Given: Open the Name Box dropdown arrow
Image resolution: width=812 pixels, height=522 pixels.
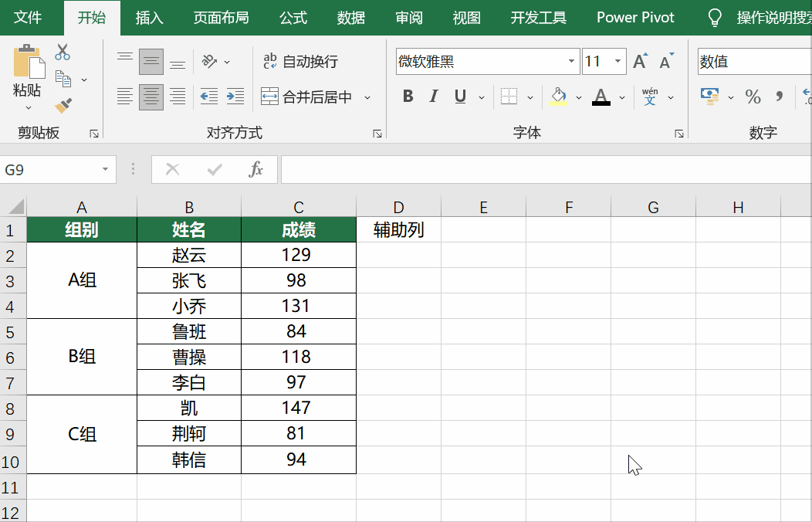Looking at the screenshot, I should point(105,170).
